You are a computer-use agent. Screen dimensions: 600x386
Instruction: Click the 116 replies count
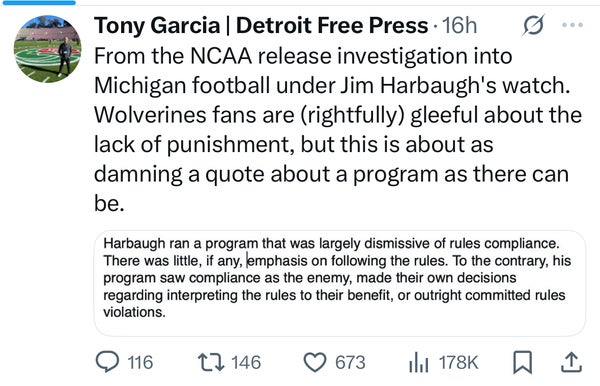point(140,362)
